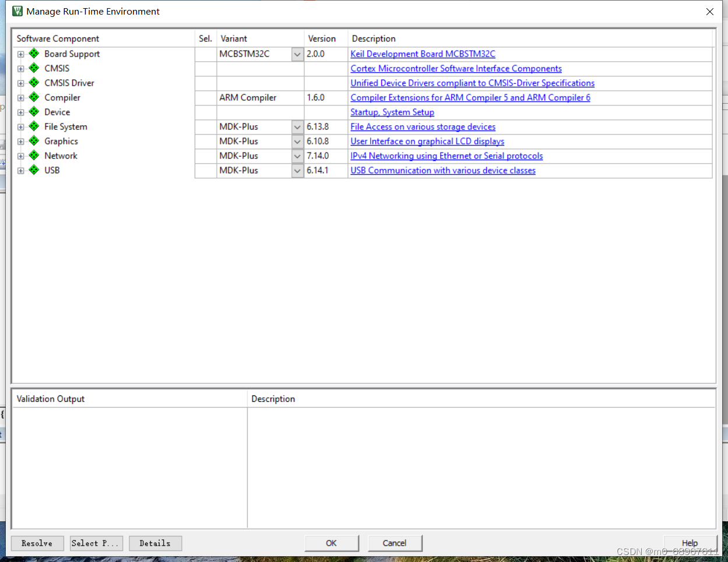Click the version 6.13.8 cell
728x562 pixels.
(326, 127)
